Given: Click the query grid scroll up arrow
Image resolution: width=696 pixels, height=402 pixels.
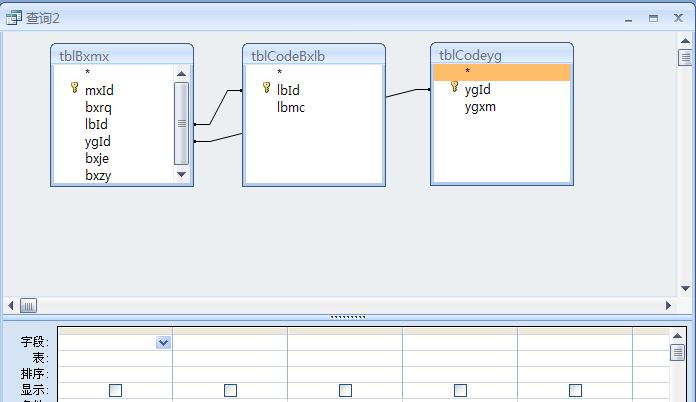Looking at the screenshot, I should [x=677, y=336].
